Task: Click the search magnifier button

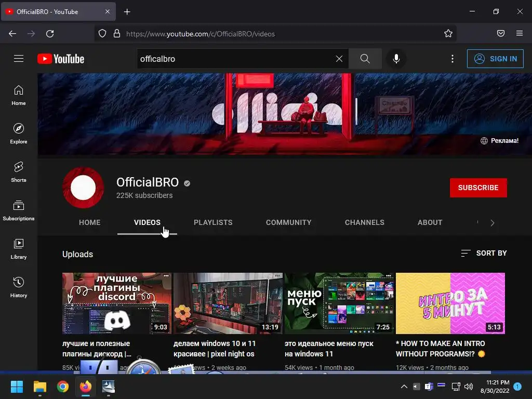Action: tap(365, 59)
